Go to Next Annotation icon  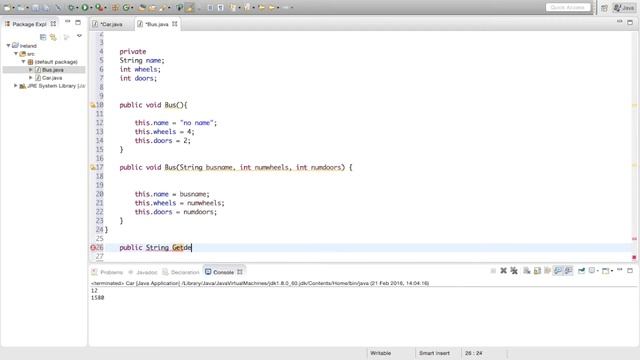point(233,7)
